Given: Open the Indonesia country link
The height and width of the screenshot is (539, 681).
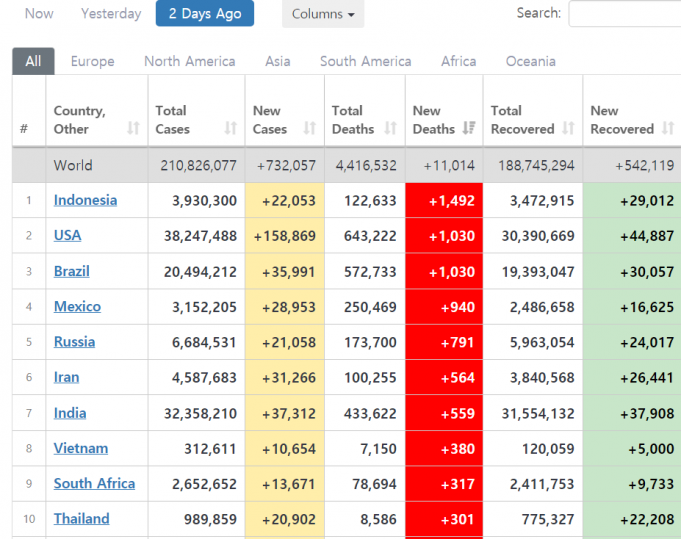Looking at the screenshot, I should [85, 200].
